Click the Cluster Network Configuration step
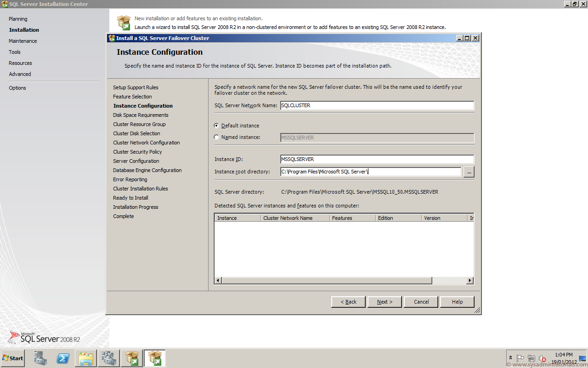 (x=147, y=143)
